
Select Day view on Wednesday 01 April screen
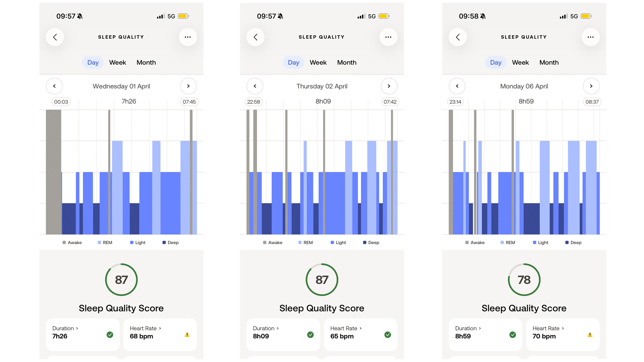coord(93,63)
